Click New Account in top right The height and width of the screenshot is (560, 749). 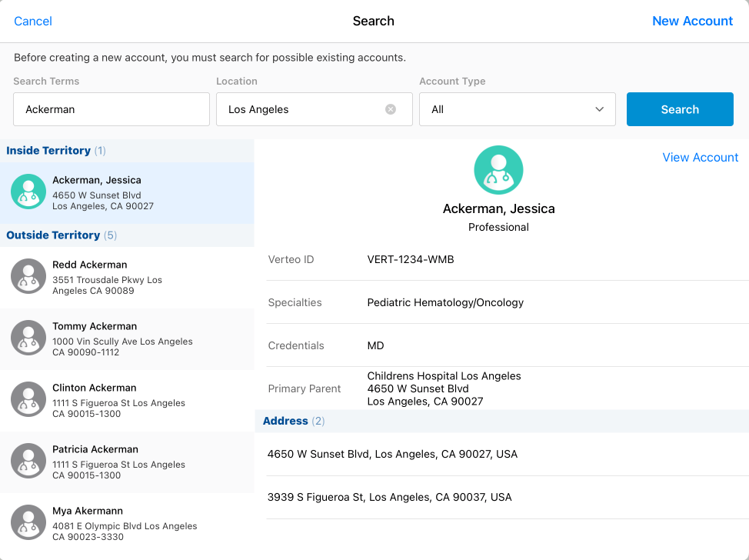coord(692,21)
